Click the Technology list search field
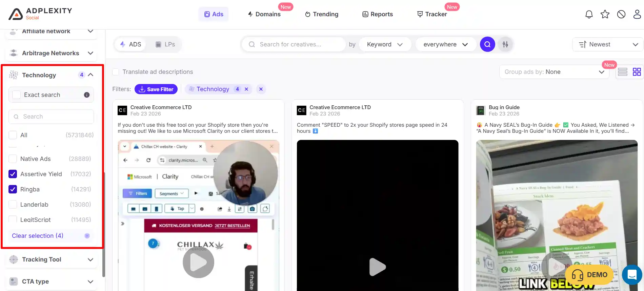 click(51, 117)
